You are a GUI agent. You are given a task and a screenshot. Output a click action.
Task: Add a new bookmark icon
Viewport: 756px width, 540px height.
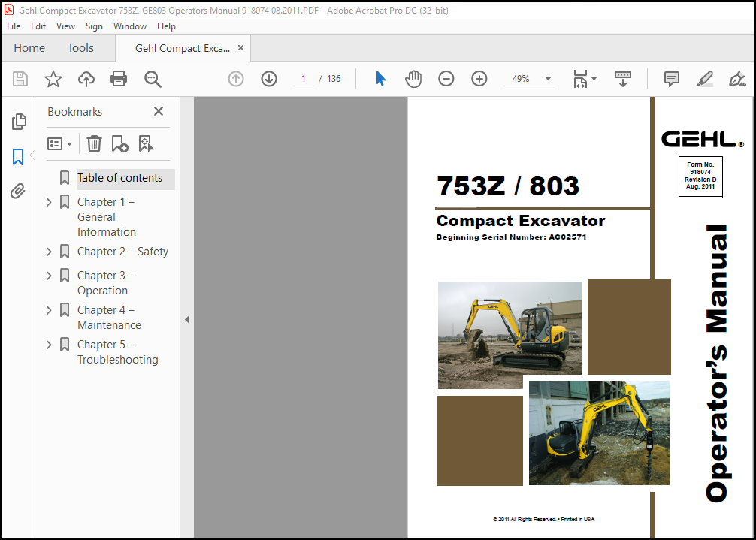119,143
